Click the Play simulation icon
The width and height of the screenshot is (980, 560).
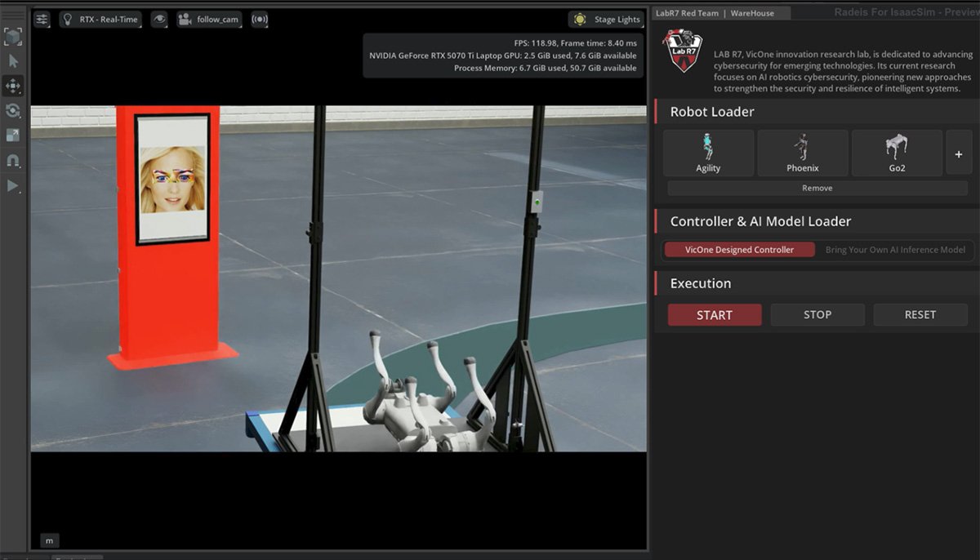click(13, 186)
